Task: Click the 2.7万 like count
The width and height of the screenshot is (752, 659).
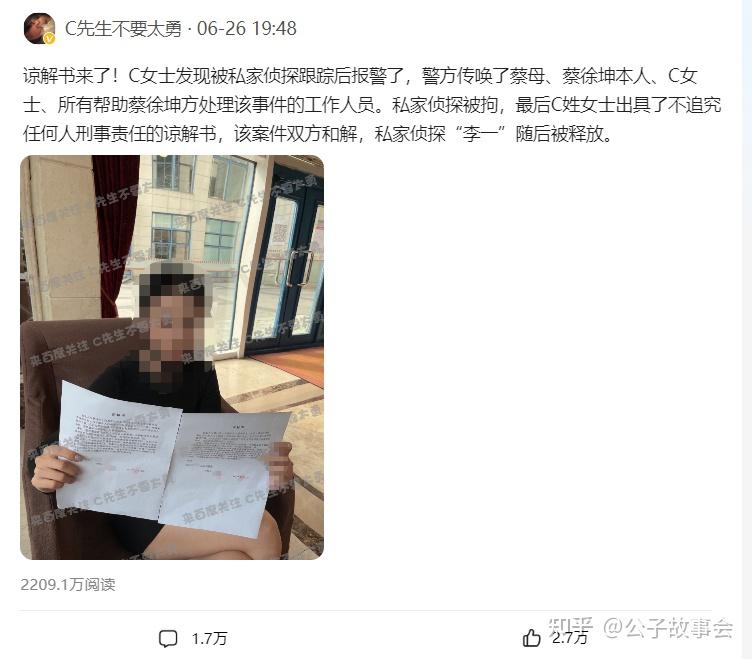Action: click(x=569, y=638)
